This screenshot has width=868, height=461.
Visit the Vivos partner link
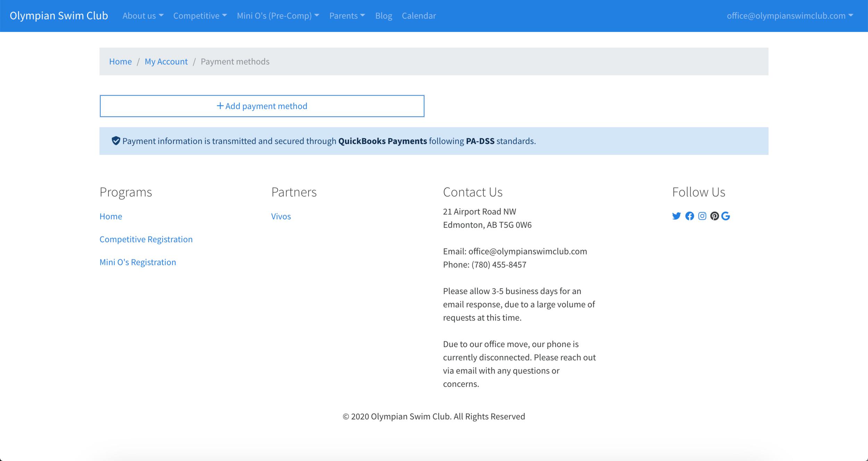(x=281, y=216)
